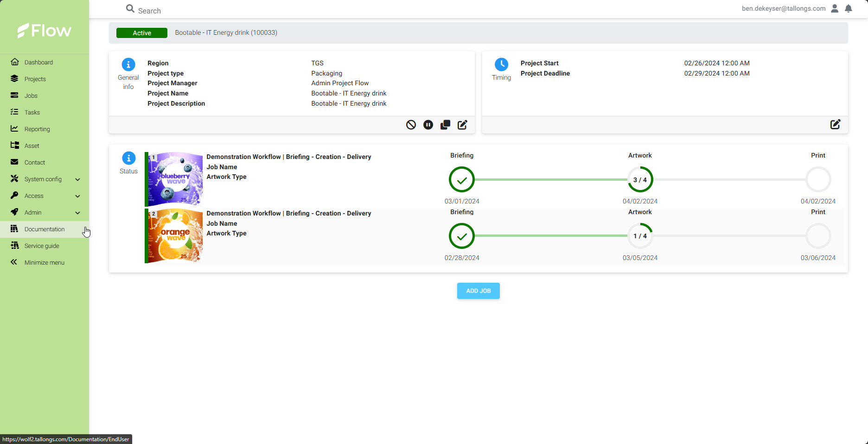Go to Reporting in the sidebar
The height and width of the screenshot is (444, 868).
37,129
